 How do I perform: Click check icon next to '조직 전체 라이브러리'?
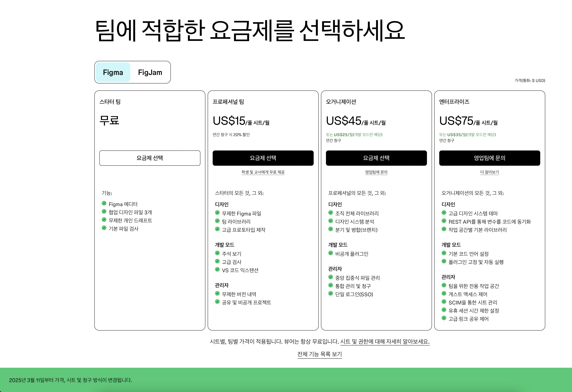(330, 213)
